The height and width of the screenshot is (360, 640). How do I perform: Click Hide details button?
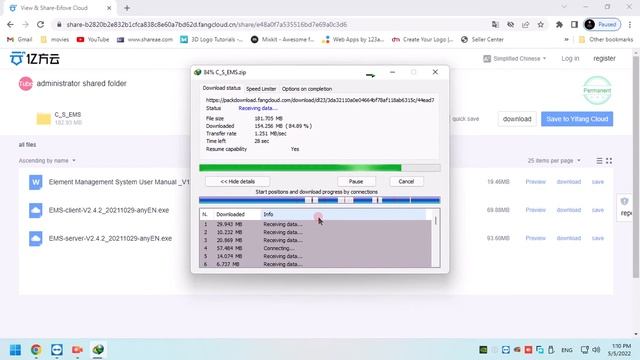pos(238,181)
